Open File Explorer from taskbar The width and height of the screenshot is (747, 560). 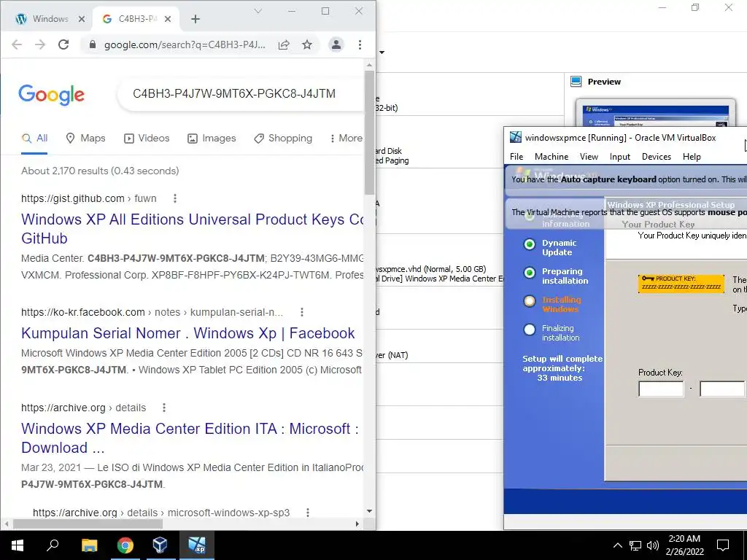pos(89,545)
